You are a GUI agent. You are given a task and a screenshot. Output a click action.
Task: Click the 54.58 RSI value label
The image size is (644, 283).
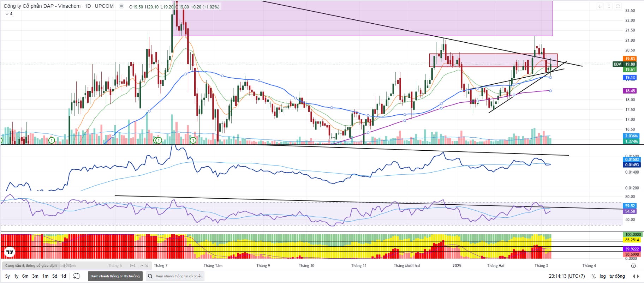click(630, 211)
